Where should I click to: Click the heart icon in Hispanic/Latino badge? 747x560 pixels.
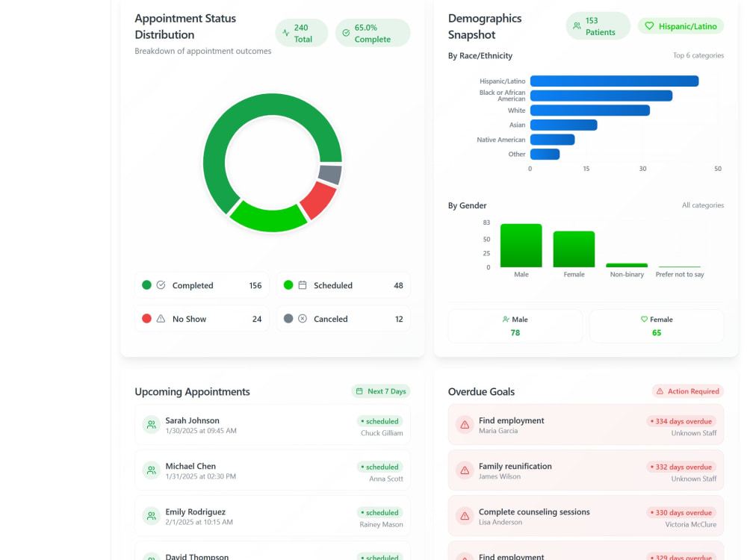649,25
